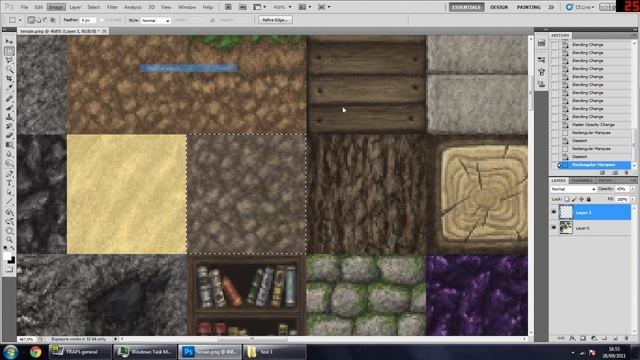Select the Horizontal Type tool

pyautogui.click(x=9, y=183)
